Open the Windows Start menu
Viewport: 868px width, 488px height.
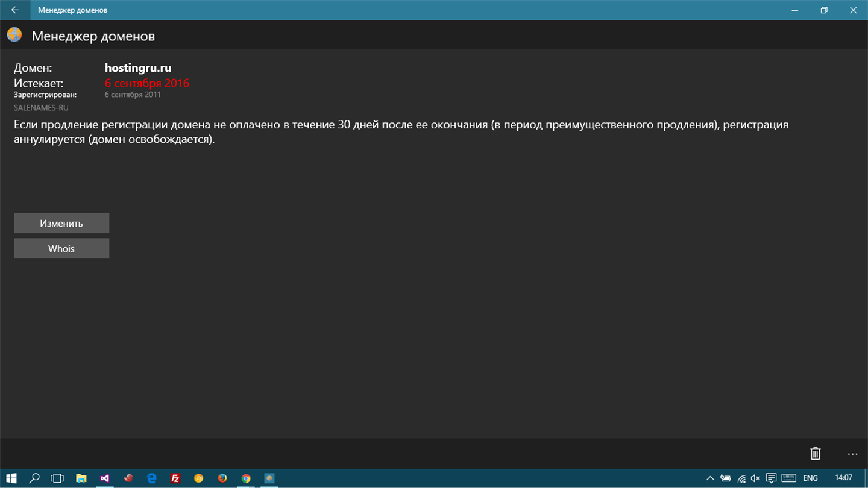pyautogui.click(x=11, y=478)
